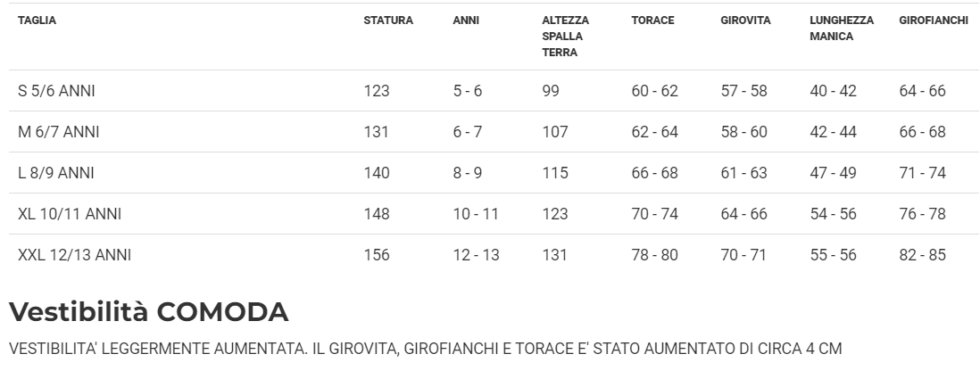Image resolution: width=980 pixels, height=379 pixels.
Task: Click girovita value 57 - 58 in S row
Action: (743, 91)
